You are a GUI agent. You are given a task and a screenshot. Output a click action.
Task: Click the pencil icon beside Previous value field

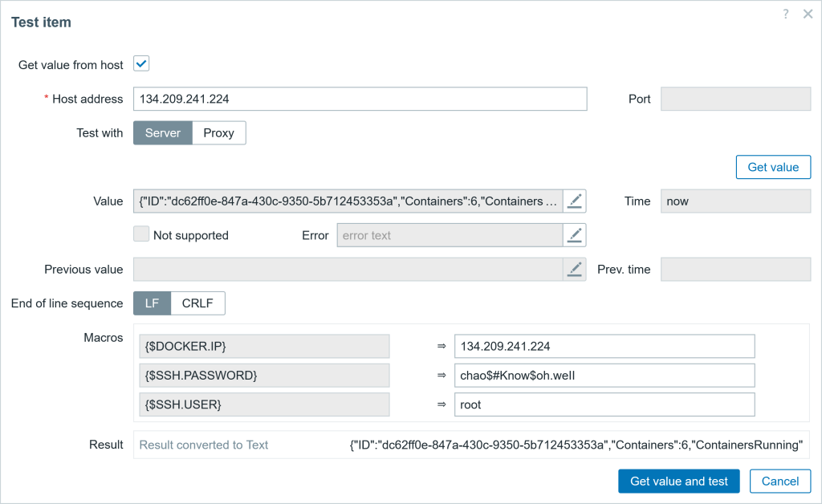click(x=574, y=270)
